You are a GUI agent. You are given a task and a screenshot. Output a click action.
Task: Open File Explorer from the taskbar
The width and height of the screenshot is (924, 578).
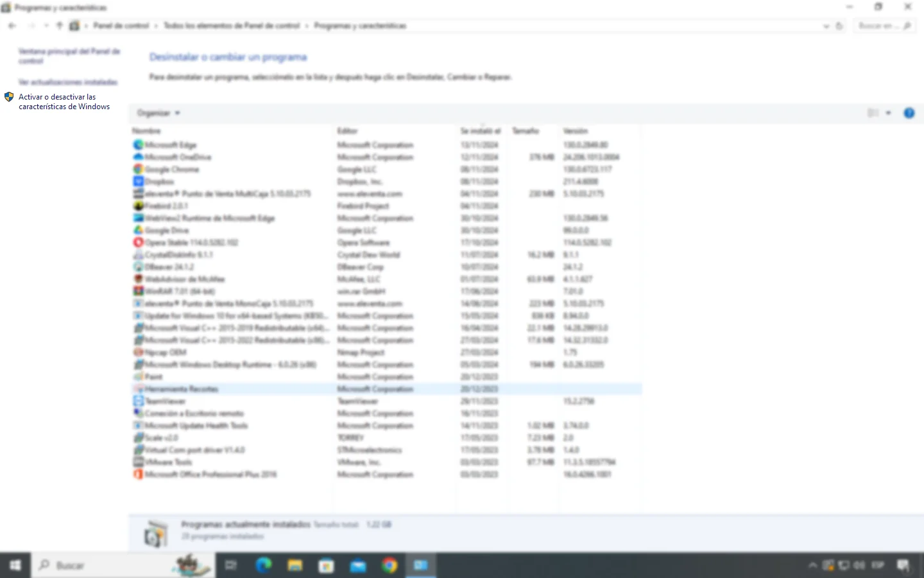pyautogui.click(x=295, y=565)
